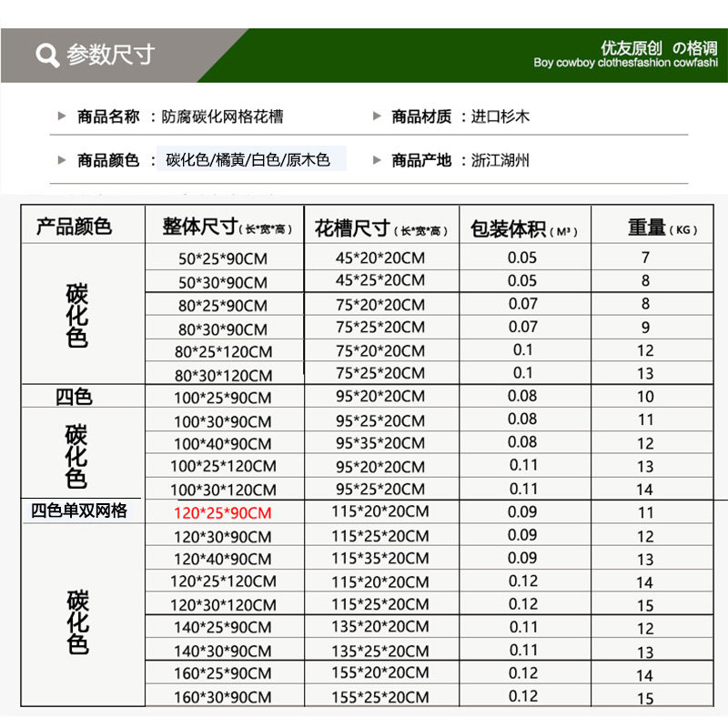Viewport: 728px width, 728px height.
Task: Click volume 0.05 in the 50*25*90CM row
Action: point(522,258)
